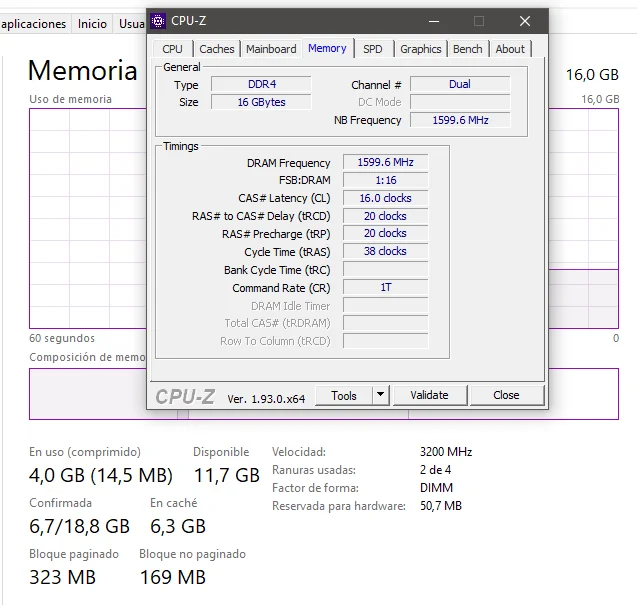Open the Inicio tab in Task Manager
The height and width of the screenshot is (609, 637).
pos(92,24)
